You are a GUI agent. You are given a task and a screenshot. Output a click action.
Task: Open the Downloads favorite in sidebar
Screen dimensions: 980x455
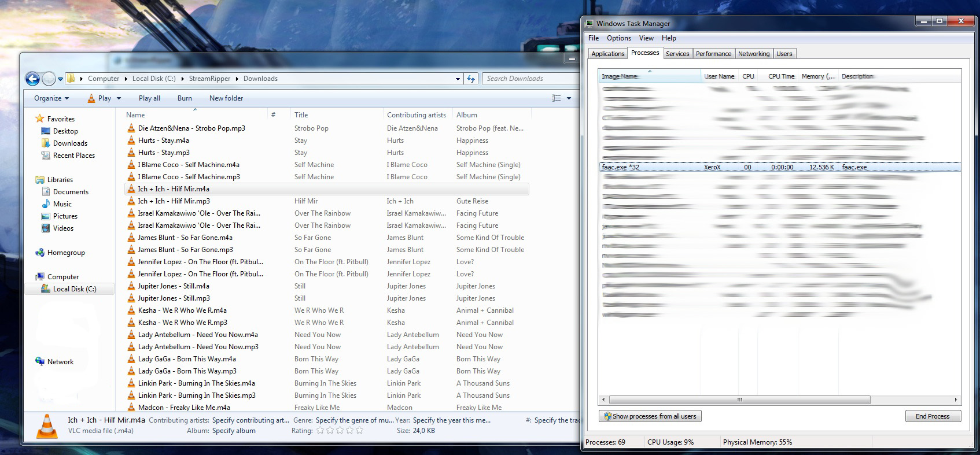point(70,143)
